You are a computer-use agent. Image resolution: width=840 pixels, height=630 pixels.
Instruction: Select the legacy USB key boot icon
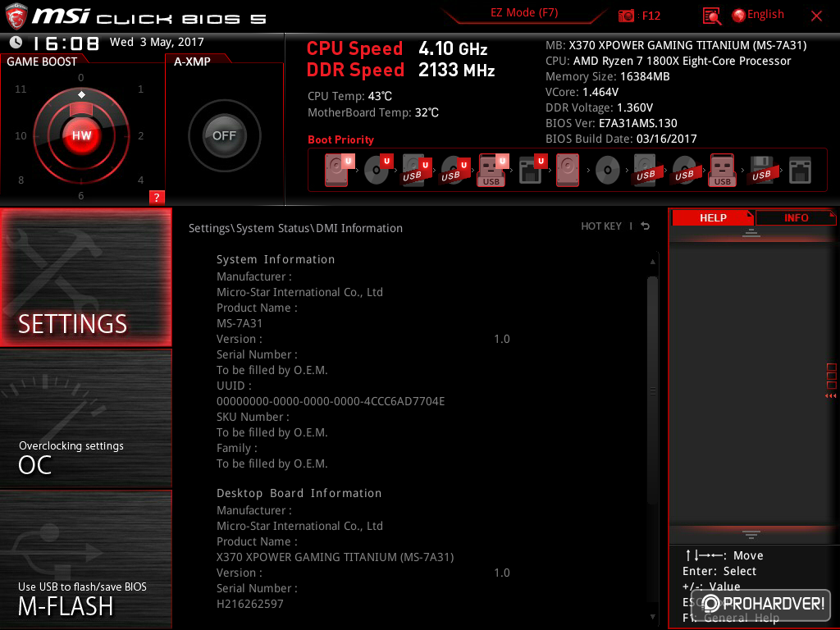[722, 171]
